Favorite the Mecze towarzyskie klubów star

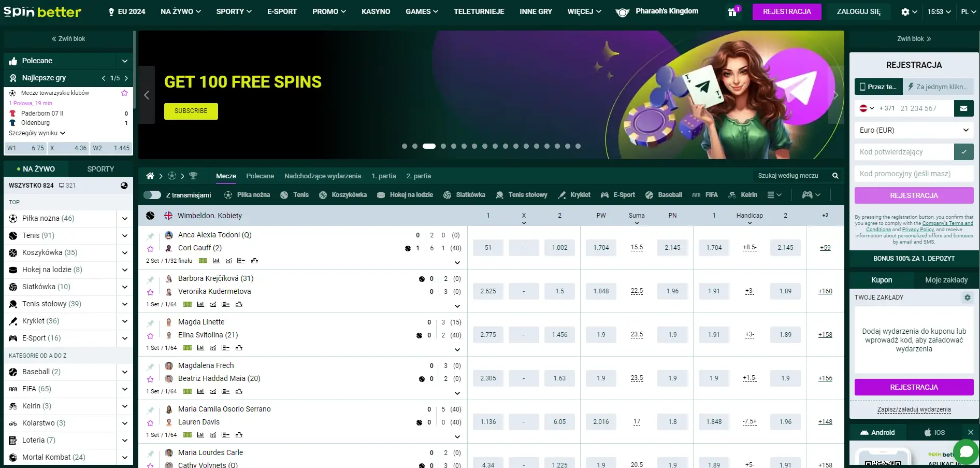124,93
